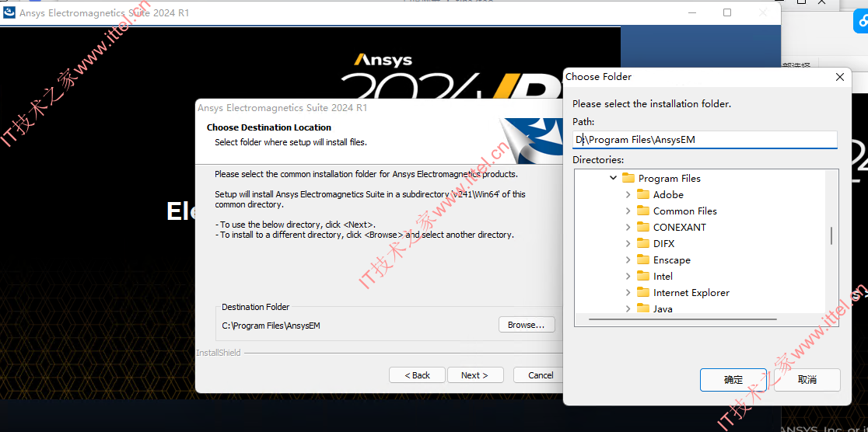The image size is (868, 432).
Task: Go to previous step with < Back
Action: (417, 375)
